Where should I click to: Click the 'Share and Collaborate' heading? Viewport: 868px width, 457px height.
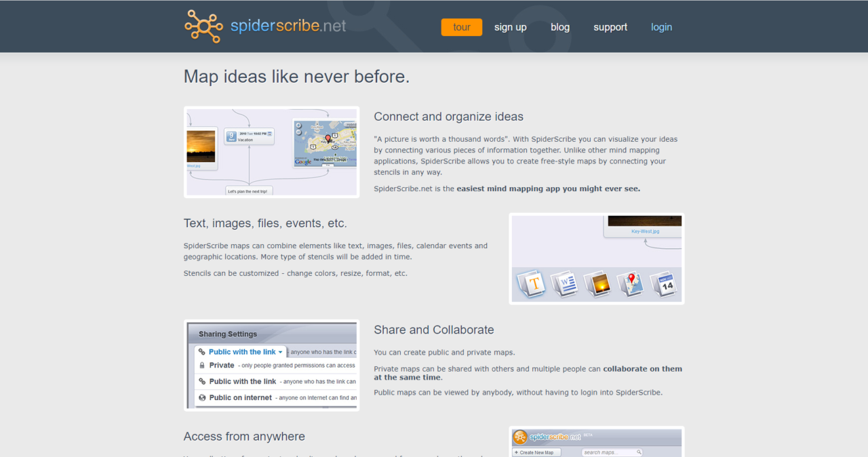(x=434, y=330)
